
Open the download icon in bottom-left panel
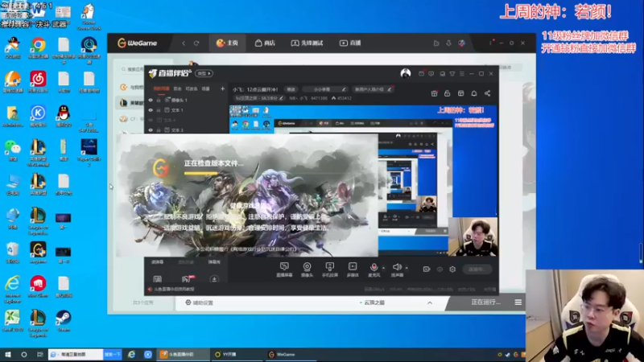(214, 279)
